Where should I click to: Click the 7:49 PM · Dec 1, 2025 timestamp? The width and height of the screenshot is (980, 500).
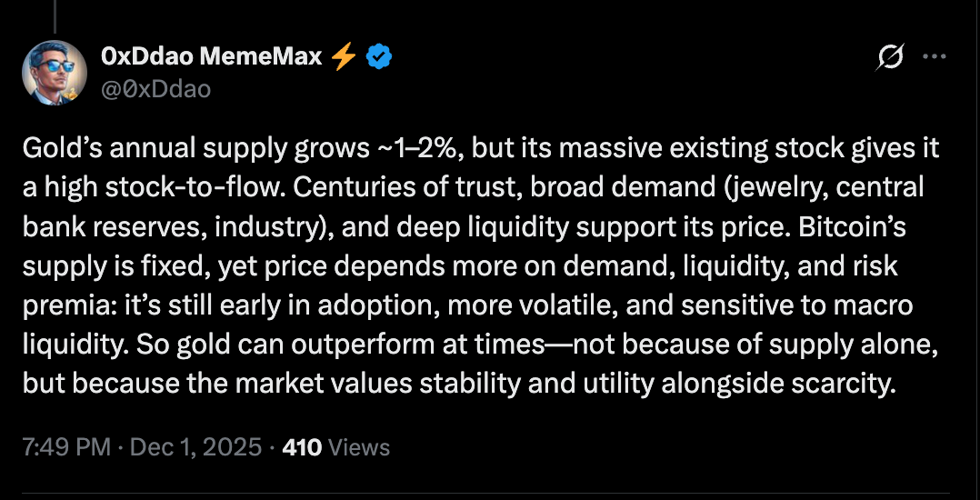(143, 447)
